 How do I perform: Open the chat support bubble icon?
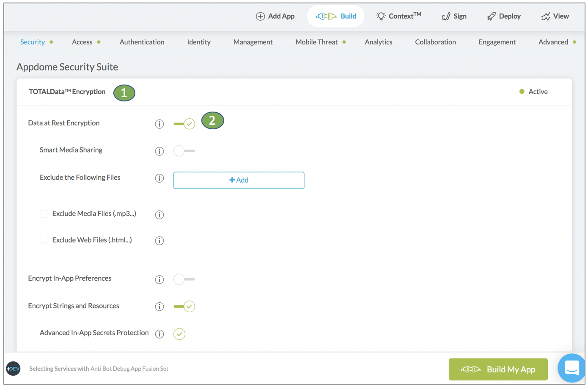pos(572,368)
